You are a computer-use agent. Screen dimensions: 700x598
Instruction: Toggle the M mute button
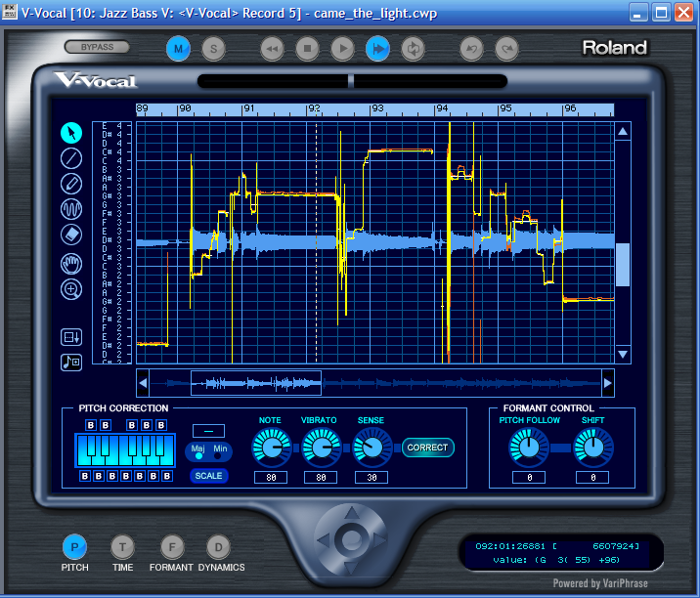(x=178, y=49)
